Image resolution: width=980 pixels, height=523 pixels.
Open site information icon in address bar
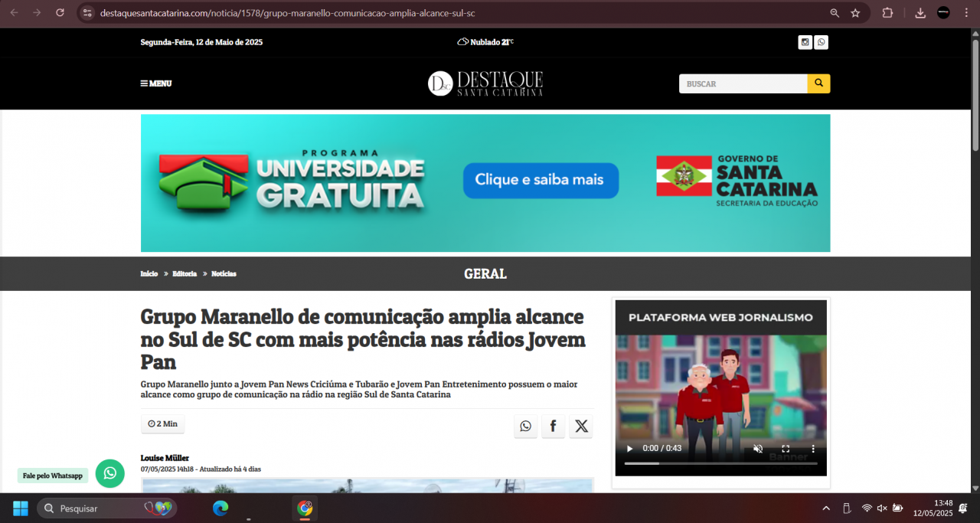coord(87,13)
